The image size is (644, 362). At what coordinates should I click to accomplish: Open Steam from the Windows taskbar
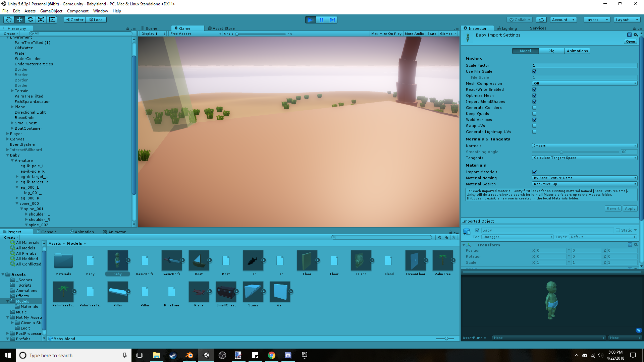pyautogui.click(x=173, y=355)
